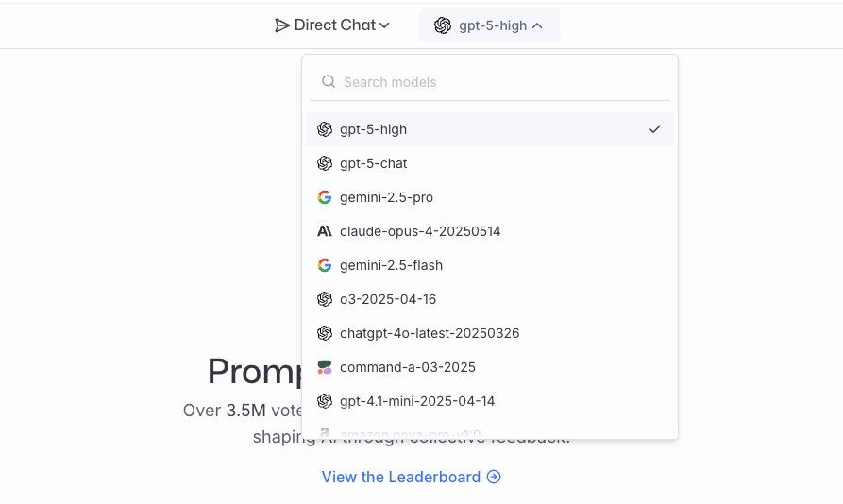
Task: Select the partially visible amazon nova-pro entry
Action: click(490, 431)
